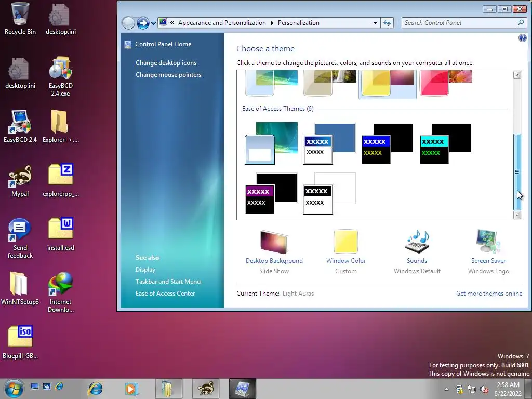Screen dimensions: 532x399
Task: Click the network tray icon
Action: pos(472,389)
